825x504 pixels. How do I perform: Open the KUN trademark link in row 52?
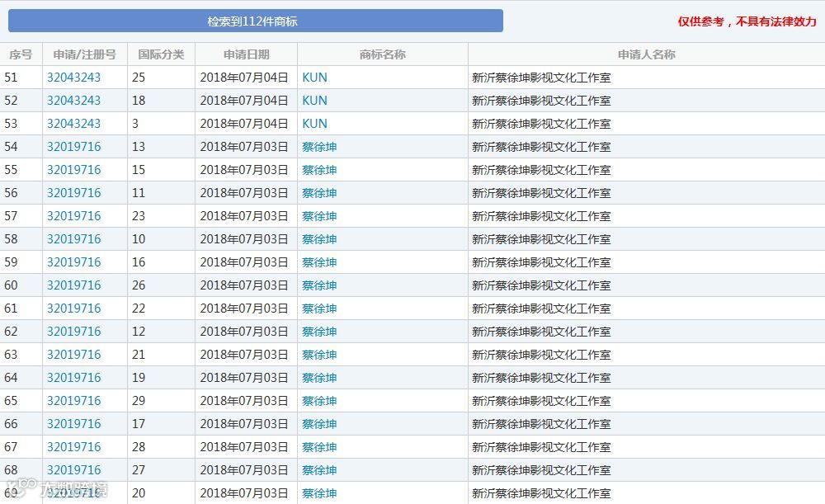(x=314, y=101)
